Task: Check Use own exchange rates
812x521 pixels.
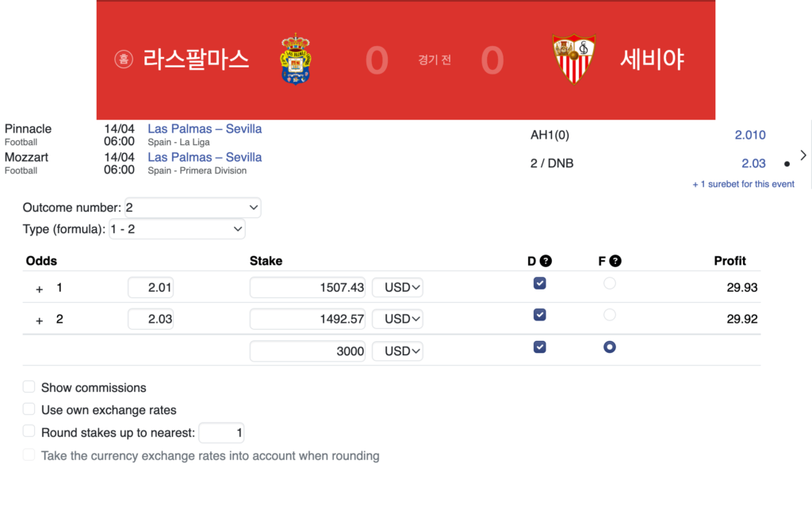Action: [x=29, y=409]
